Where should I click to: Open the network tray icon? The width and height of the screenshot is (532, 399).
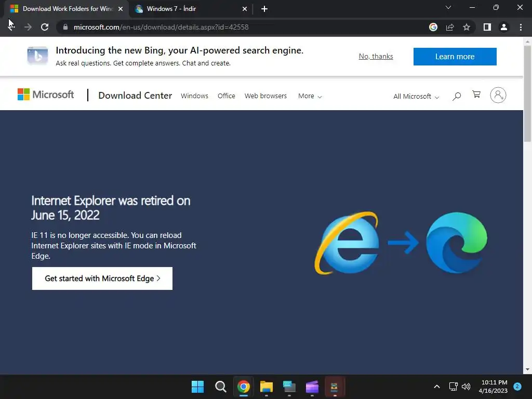453,387
